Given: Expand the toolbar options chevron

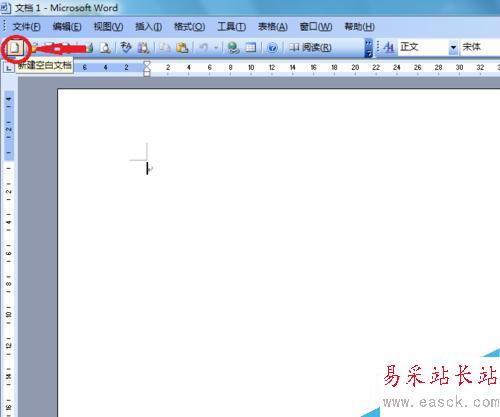Looking at the screenshot, I should 368,48.
